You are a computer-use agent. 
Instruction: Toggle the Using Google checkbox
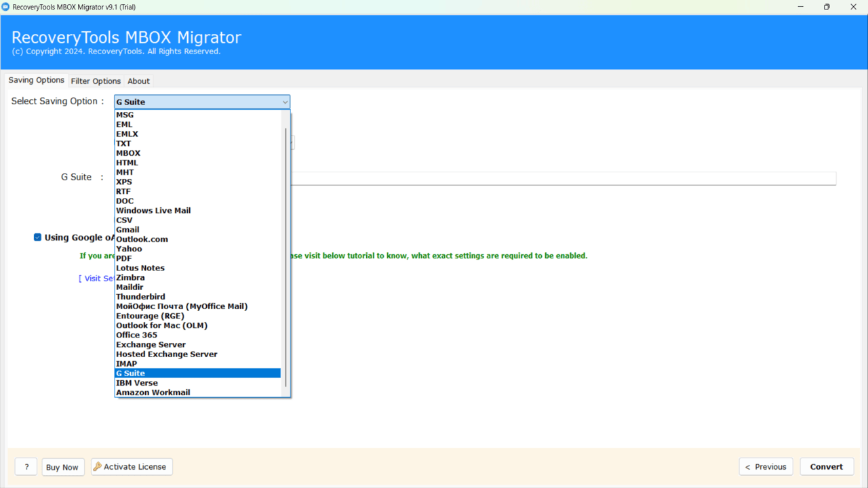point(37,237)
